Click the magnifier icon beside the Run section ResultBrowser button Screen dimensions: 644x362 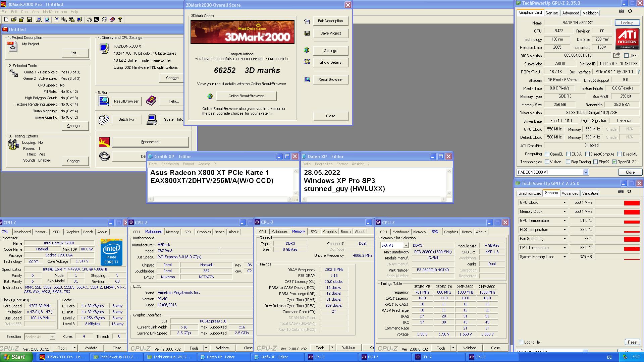pos(103,101)
